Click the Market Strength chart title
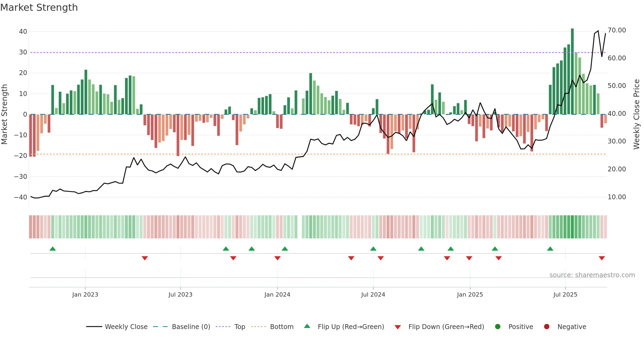 tap(39, 8)
